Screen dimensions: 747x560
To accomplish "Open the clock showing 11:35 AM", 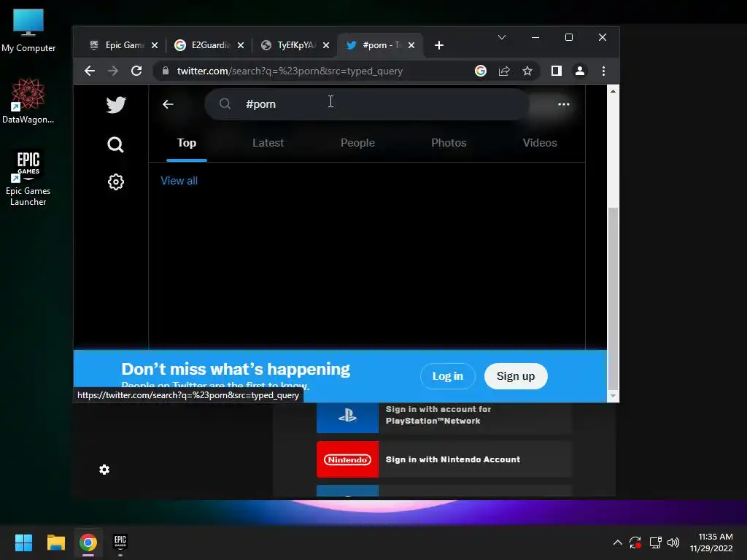I will click(x=711, y=542).
